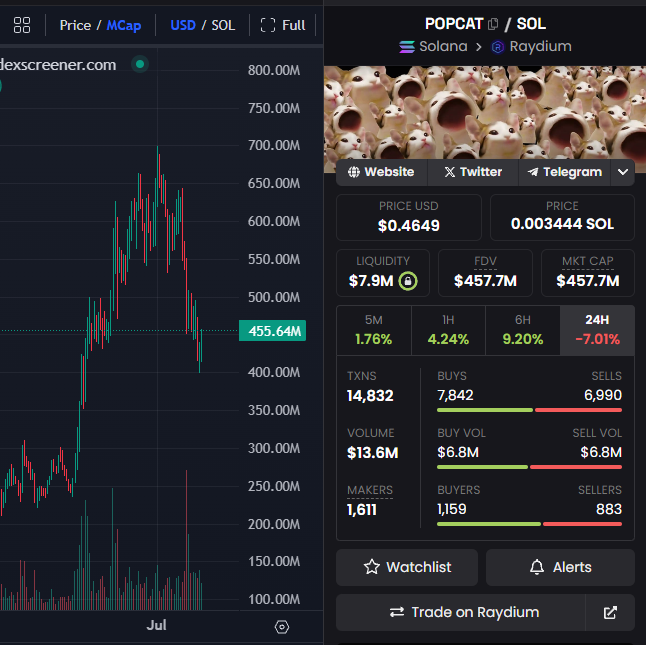Viewport: 646px width, 645px height.
Task: Click the 700.00M price axis label
Action: coord(274,145)
